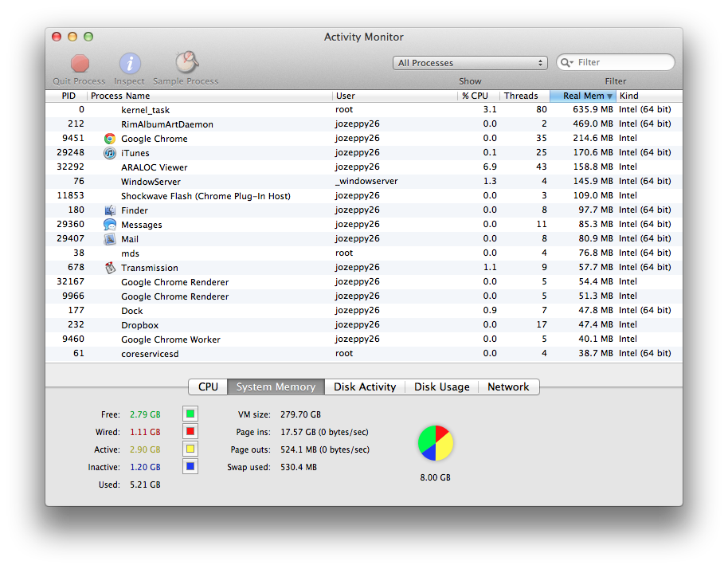Click the memory usage pie chart

pos(436,443)
